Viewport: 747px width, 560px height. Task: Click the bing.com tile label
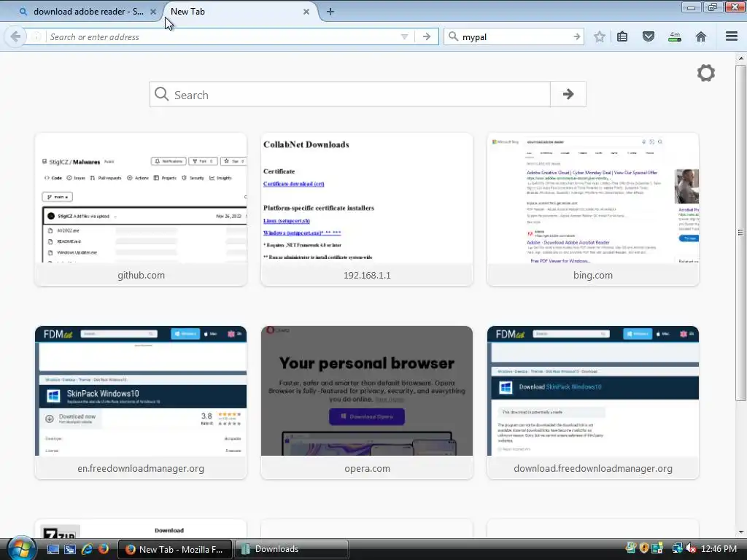[x=593, y=275]
